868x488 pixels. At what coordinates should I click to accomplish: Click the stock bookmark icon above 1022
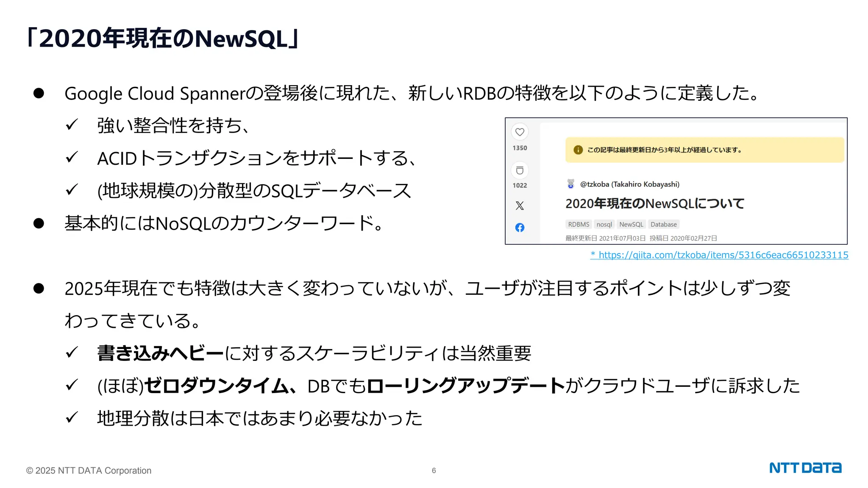520,170
